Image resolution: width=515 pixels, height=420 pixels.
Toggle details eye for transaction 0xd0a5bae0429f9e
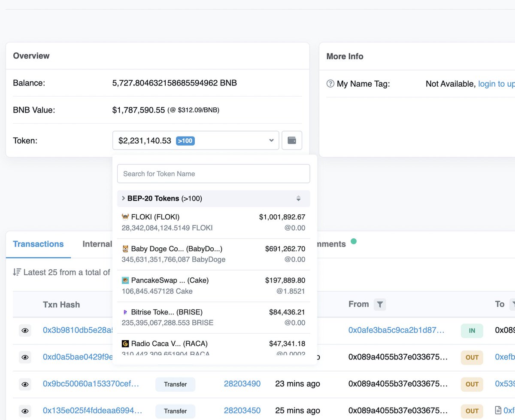[x=25, y=357]
